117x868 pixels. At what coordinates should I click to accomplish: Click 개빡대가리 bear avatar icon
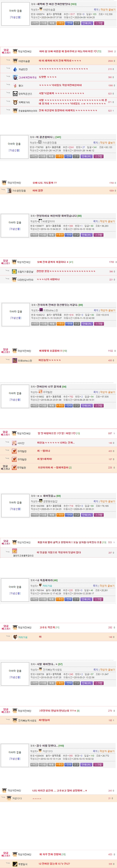[15, 102]
